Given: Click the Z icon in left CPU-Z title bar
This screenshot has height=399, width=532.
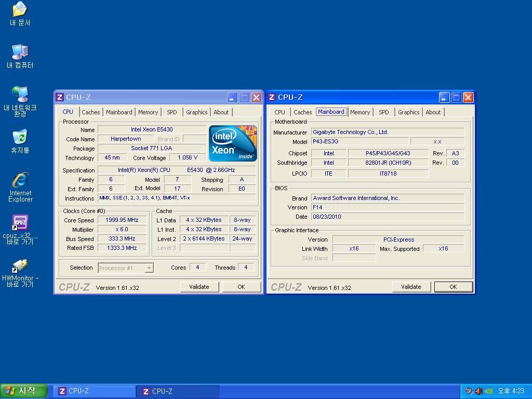Looking at the screenshot, I should (x=60, y=97).
